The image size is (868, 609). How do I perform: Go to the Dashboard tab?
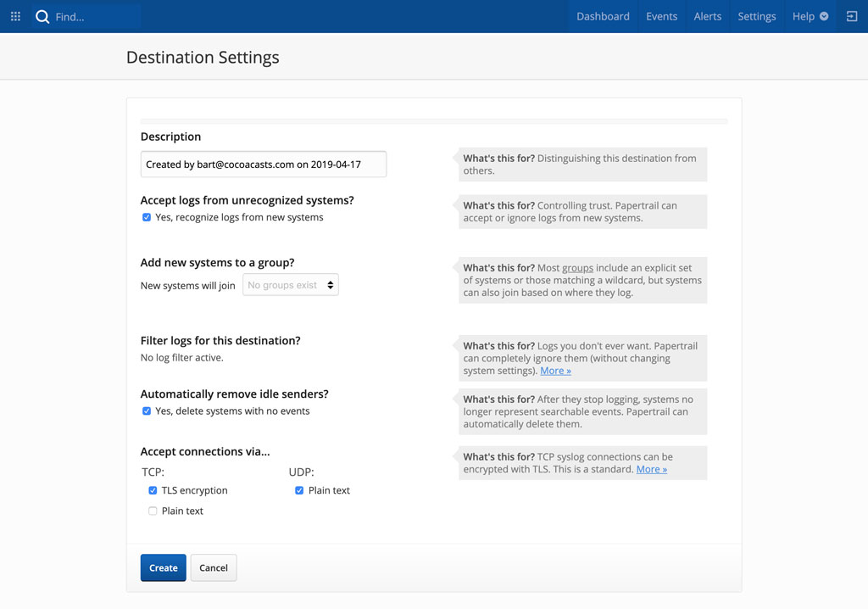[x=603, y=15]
